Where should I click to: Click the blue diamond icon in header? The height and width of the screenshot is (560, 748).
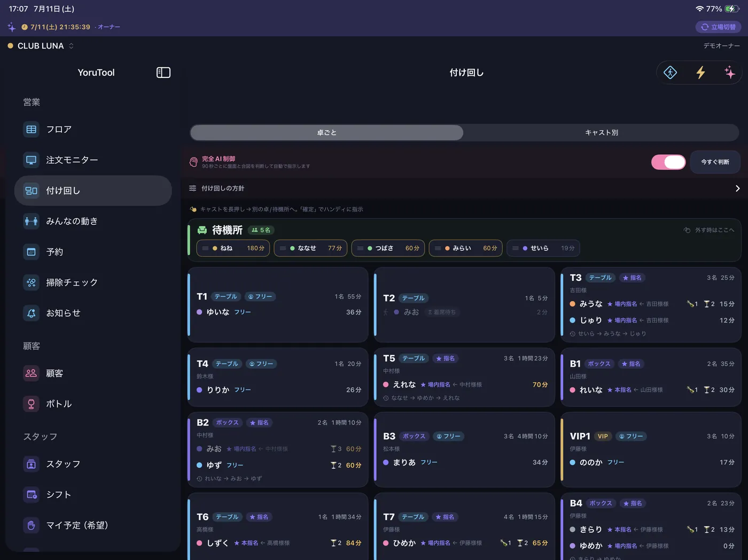pos(670,73)
